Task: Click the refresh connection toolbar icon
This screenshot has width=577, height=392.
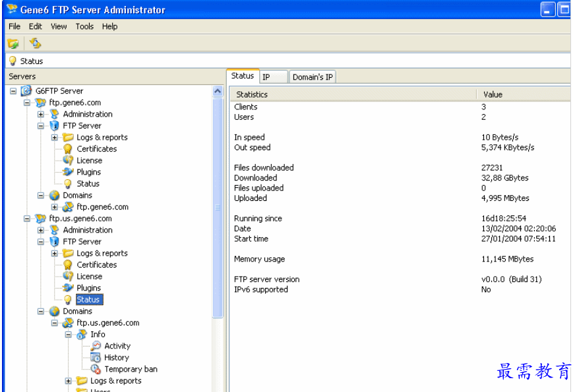Action: [x=36, y=43]
